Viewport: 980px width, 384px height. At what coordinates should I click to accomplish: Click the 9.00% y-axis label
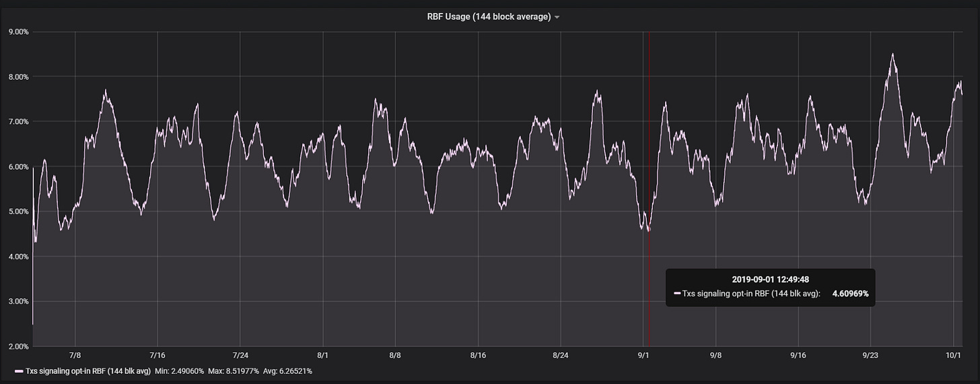pos(18,32)
